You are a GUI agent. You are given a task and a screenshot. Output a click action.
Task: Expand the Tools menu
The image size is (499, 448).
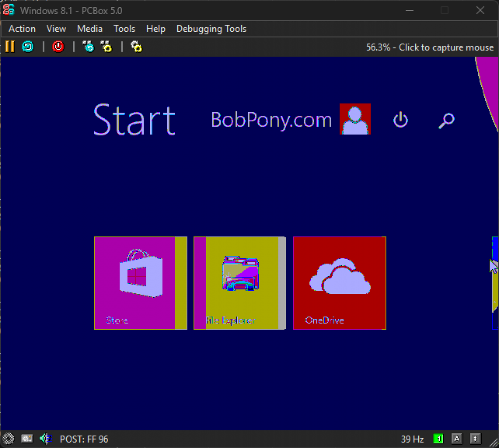pyautogui.click(x=125, y=29)
